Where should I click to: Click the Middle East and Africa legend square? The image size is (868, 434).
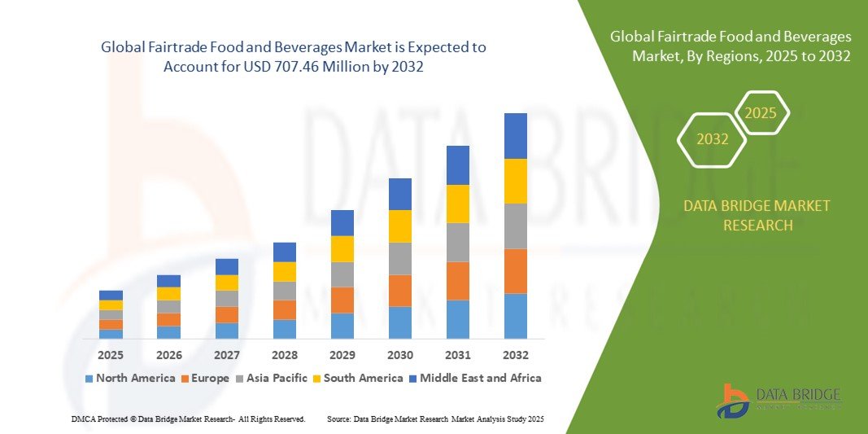(x=413, y=379)
